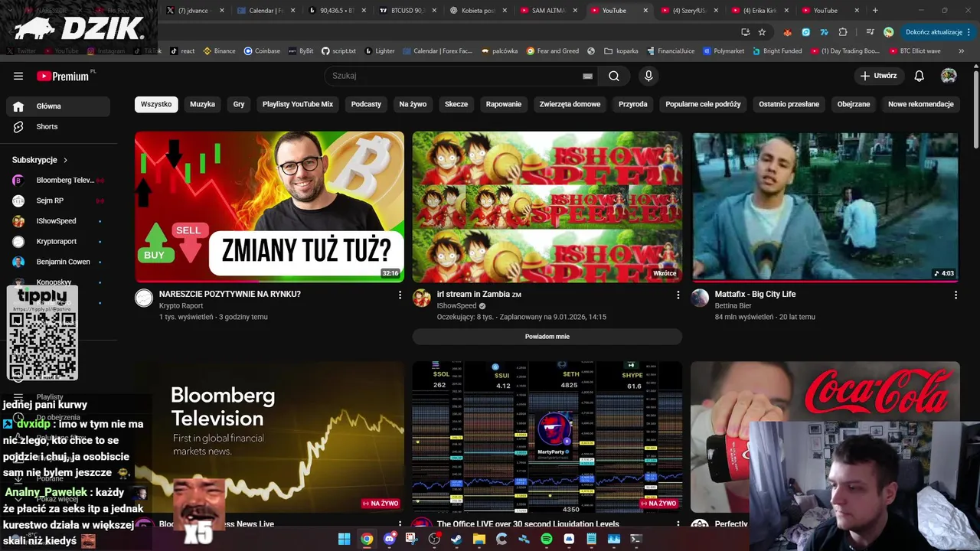Open options for irl stream in Zambia
Screen dimensions: 980x551
click(678, 295)
